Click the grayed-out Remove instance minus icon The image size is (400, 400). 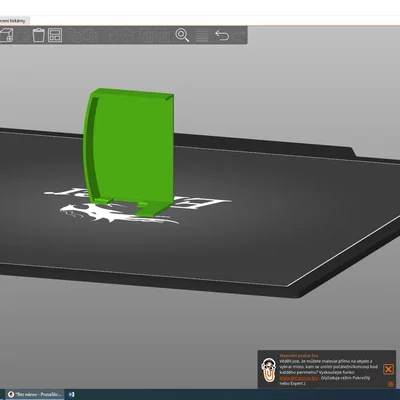pos(127,35)
